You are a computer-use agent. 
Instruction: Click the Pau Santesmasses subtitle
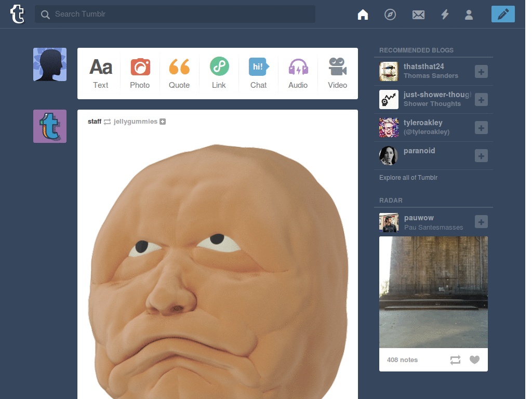tap(434, 228)
